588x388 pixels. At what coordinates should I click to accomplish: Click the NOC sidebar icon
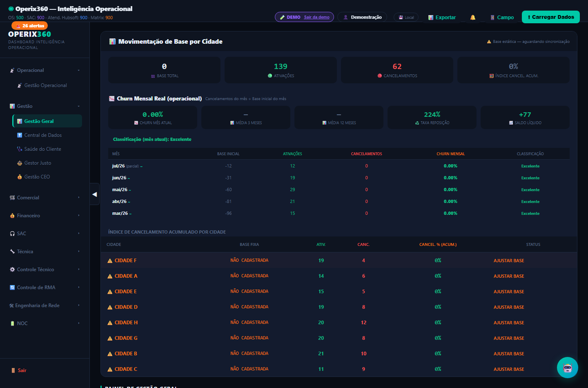click(x=12, y=323)
